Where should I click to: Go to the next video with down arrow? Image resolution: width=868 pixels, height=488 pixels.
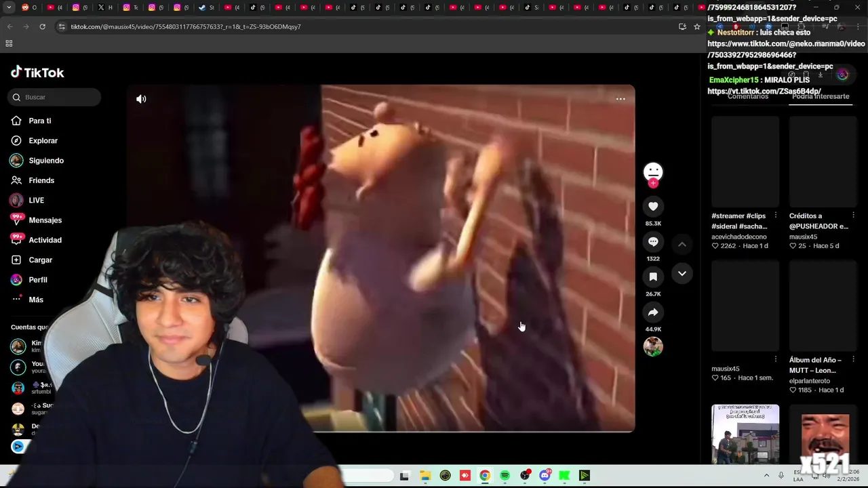click(682, 274)
